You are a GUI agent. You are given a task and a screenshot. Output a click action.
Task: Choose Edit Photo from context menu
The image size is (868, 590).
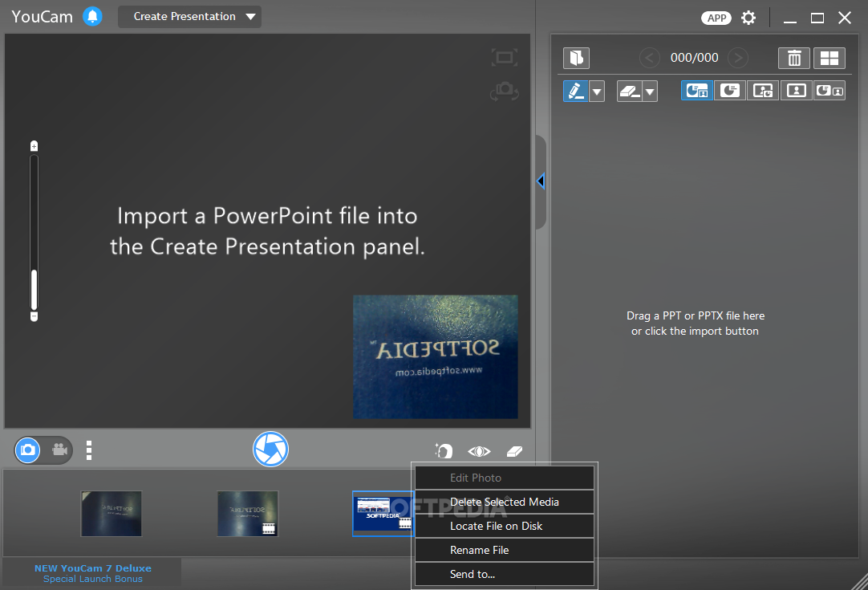(505, 478)
